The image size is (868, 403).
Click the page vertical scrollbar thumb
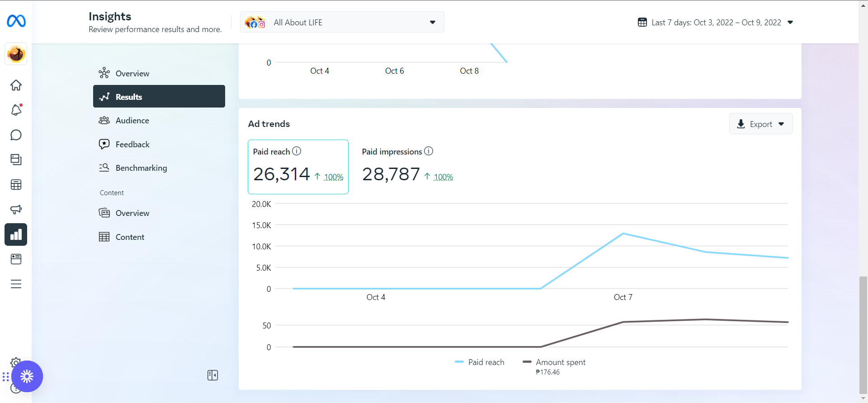863,335
